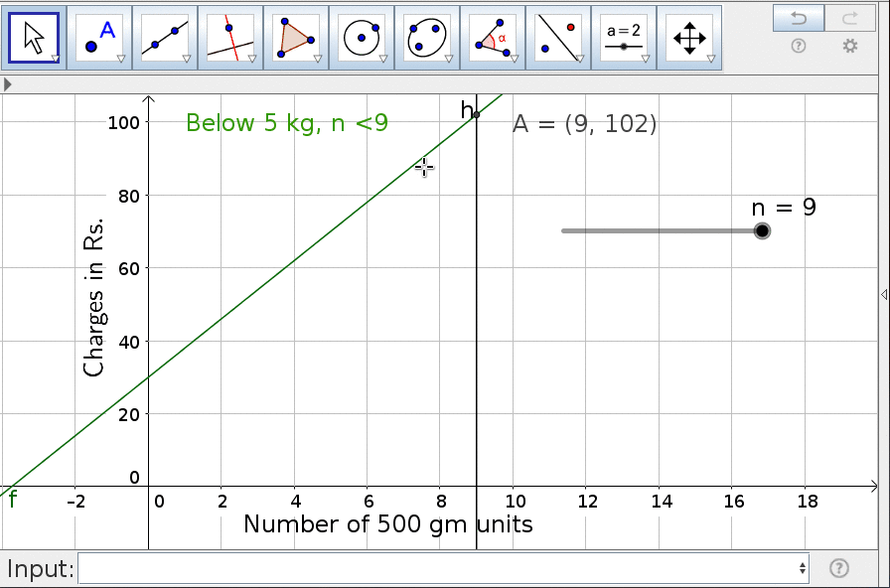Click the Undo button
This screenshot has height=588, width=890.
tap(799, 17)
